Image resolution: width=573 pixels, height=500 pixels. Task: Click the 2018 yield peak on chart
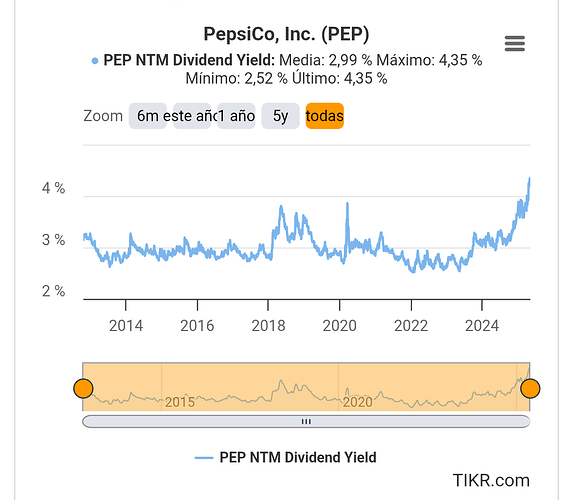pos(281,207)
